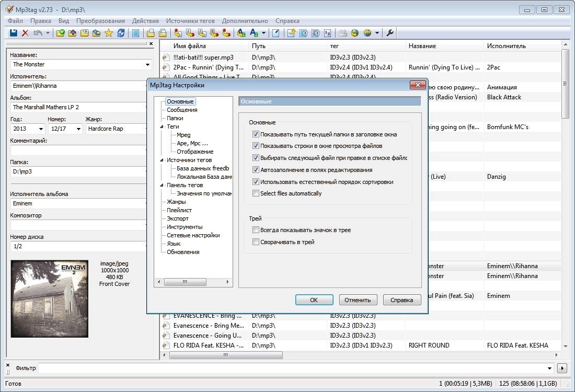Image resolution: width=575 pixels, height=392 pixels.
Task: Run Tag - Tag converter icon
Action: (x=226, y=33)
